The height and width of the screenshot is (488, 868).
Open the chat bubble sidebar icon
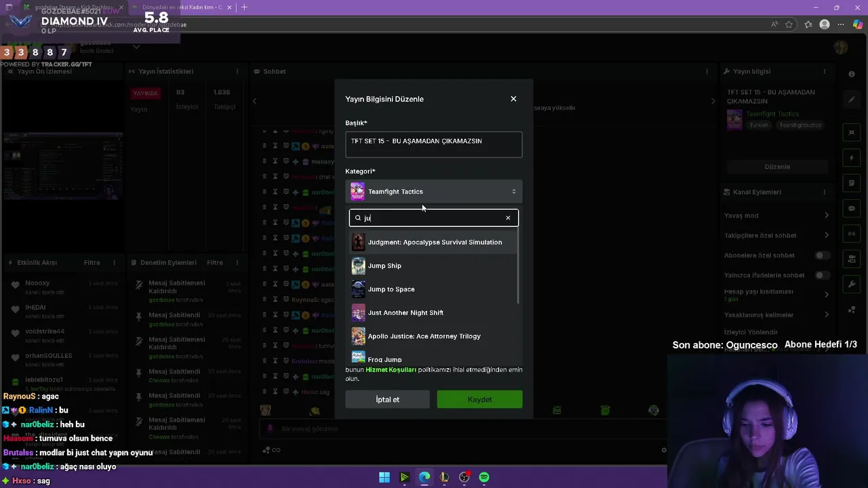(852, 208)
